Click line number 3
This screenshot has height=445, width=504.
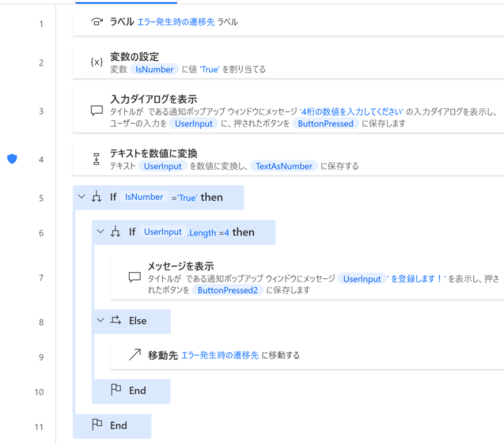[x=41, y=111]
